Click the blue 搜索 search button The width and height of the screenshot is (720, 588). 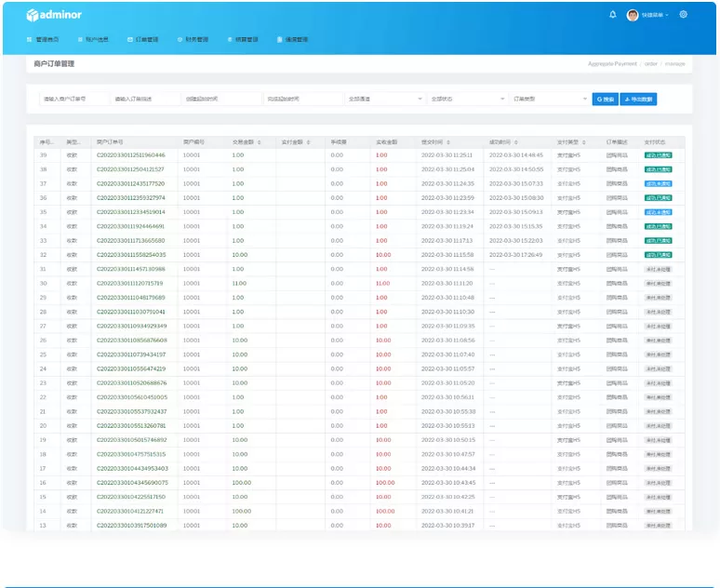pos(605,99)
